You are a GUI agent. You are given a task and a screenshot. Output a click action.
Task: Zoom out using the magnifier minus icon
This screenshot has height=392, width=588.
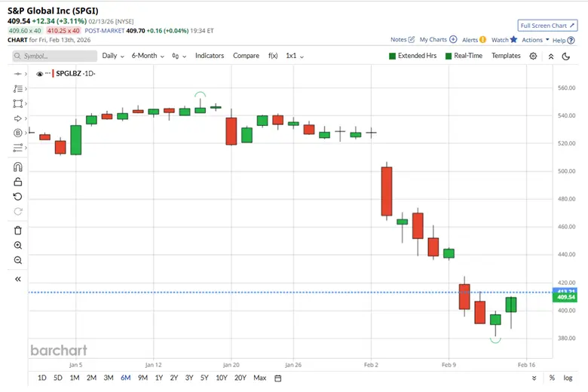[x=18, y=260]
